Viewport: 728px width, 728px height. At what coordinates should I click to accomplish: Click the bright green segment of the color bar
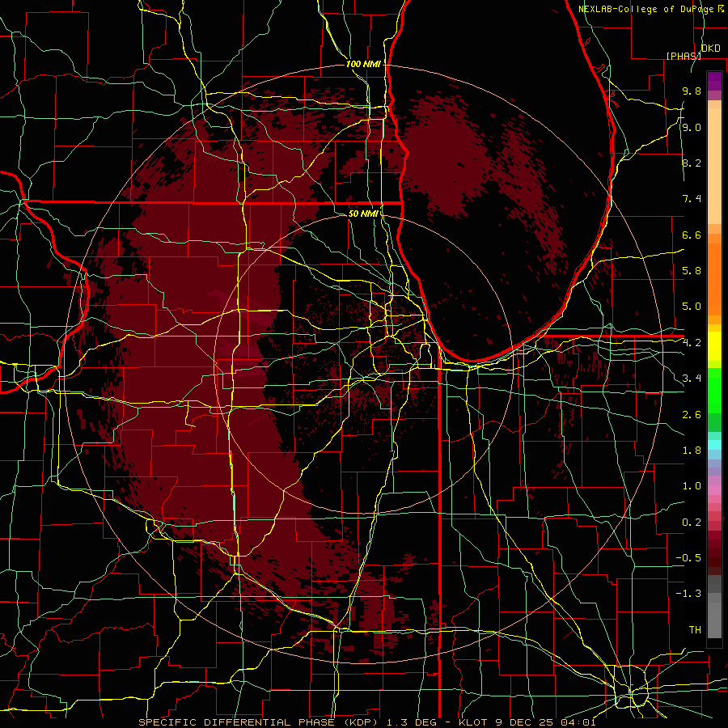(x=714, y=390)
